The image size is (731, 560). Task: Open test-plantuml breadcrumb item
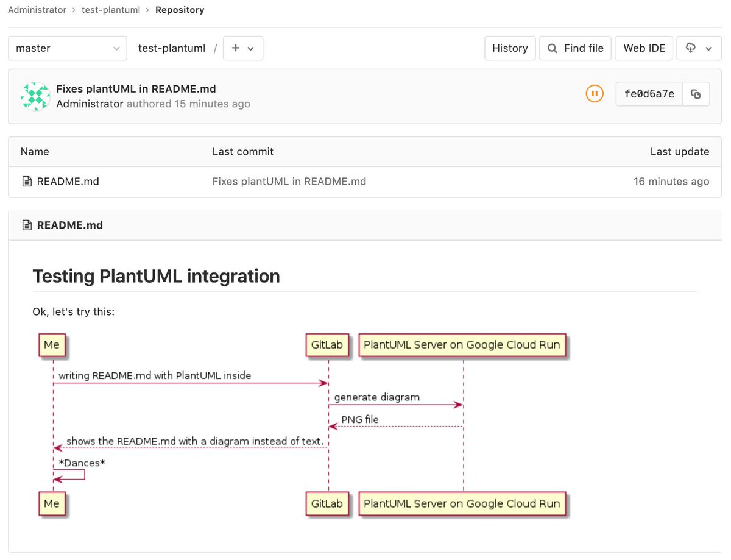[111, 10]
